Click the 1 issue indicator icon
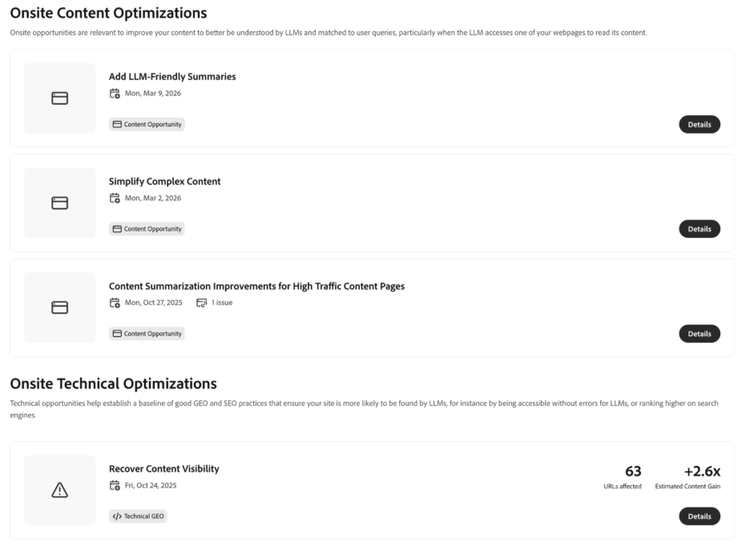Image resolution: width=750 pixels, height=546 pixels. (x=202, y=302)
